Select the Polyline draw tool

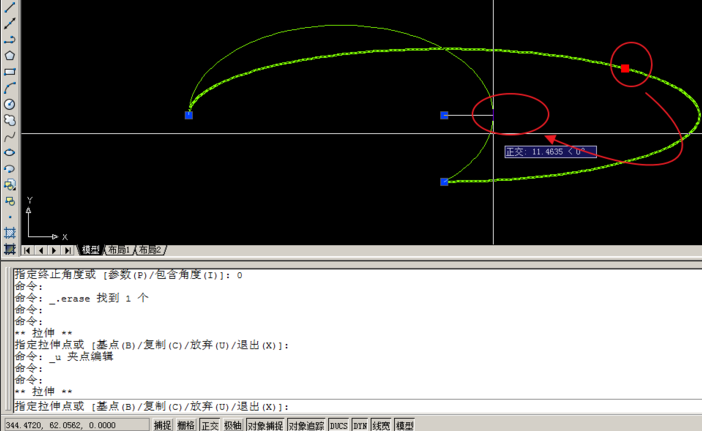point(9,39)
